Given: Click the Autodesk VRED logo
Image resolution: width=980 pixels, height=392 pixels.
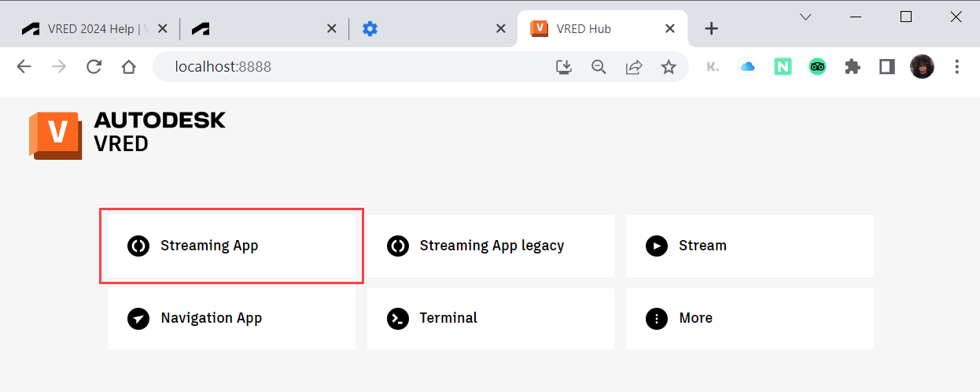Looking at the screenshot, I should pyautogui.click(x=127, y=135).
